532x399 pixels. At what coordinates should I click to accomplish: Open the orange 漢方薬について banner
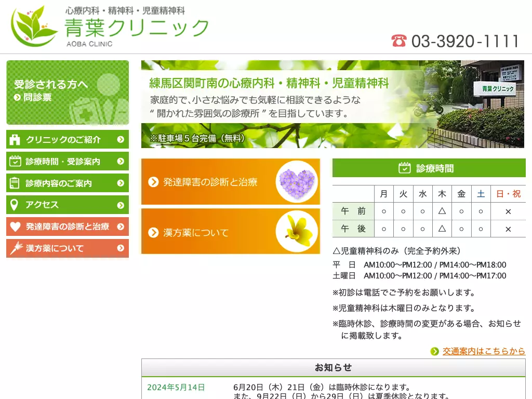(231, 231)
